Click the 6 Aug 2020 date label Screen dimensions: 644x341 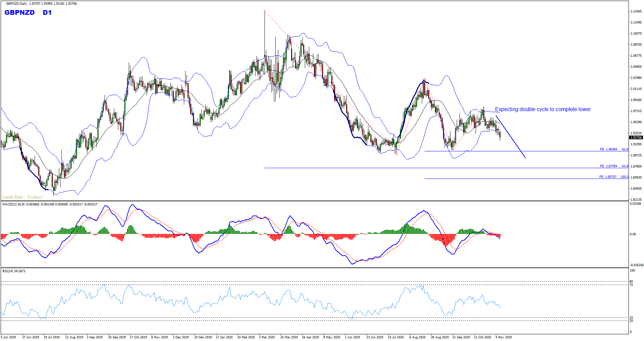tap(417, 337)
